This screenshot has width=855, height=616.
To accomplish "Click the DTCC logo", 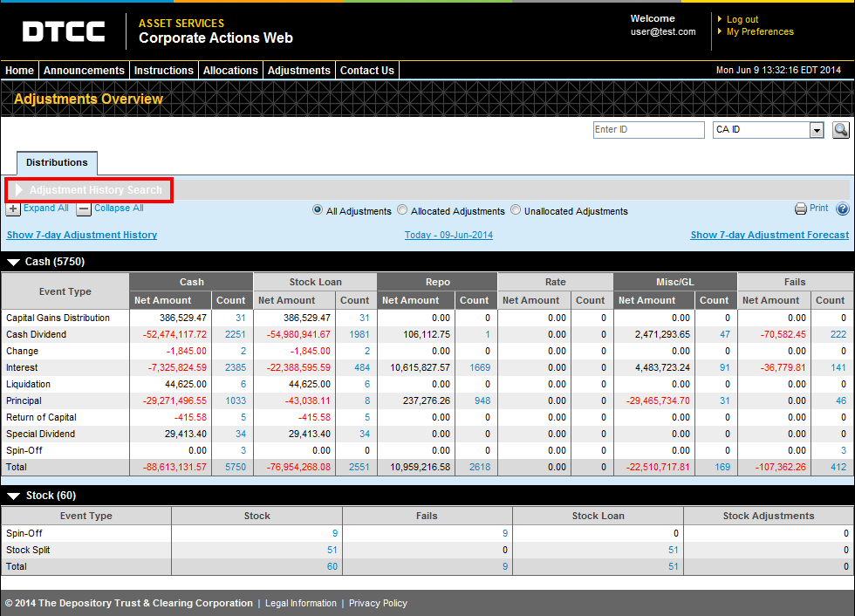I will click(x=64, y=31).
